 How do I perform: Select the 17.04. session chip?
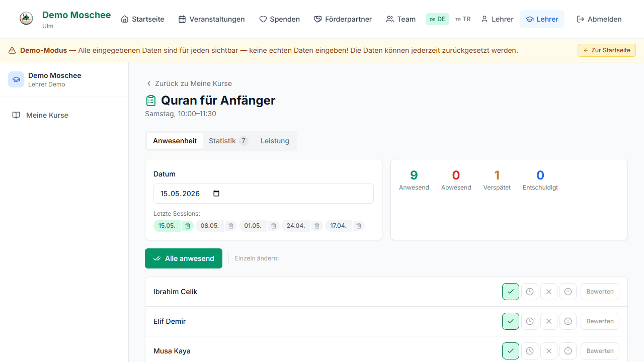click(339, 226)
